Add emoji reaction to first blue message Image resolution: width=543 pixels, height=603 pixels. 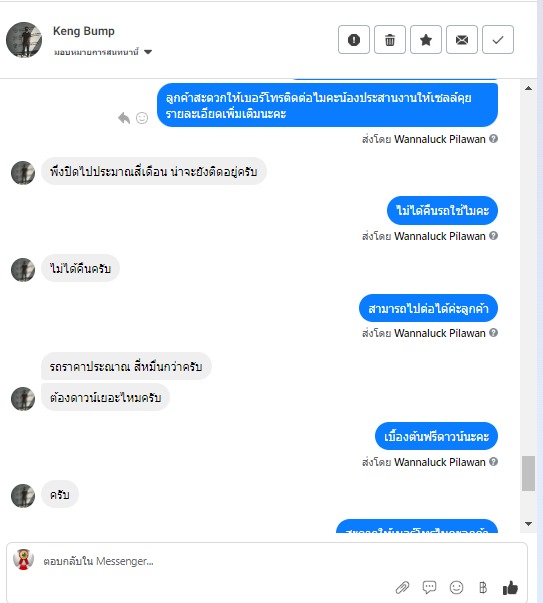[142, 118]
